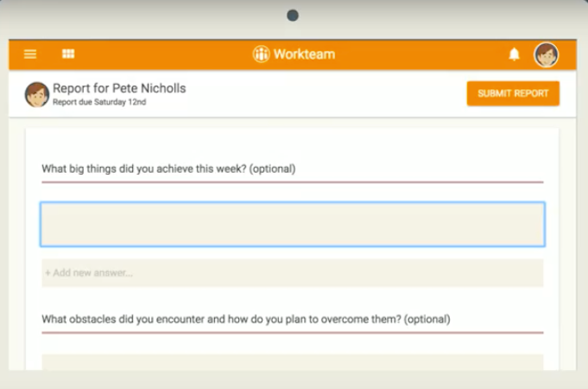Focus the obstacles answer field

[x=292, y=362]
